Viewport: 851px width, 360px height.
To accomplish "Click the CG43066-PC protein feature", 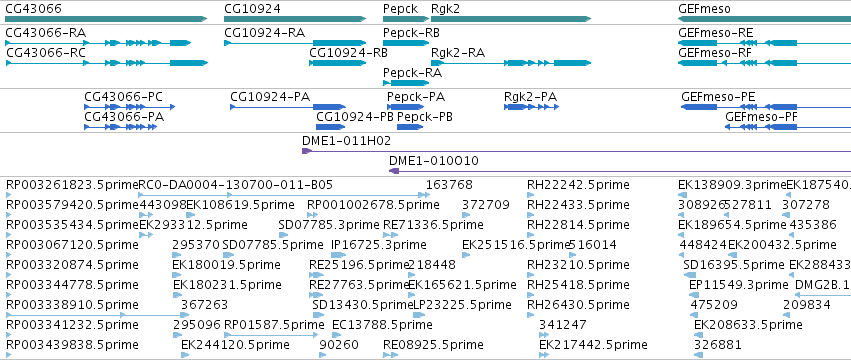I will [x=130, y=107].
